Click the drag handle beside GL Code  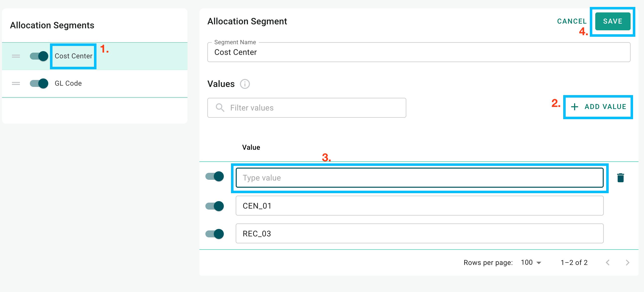point(16,83)
